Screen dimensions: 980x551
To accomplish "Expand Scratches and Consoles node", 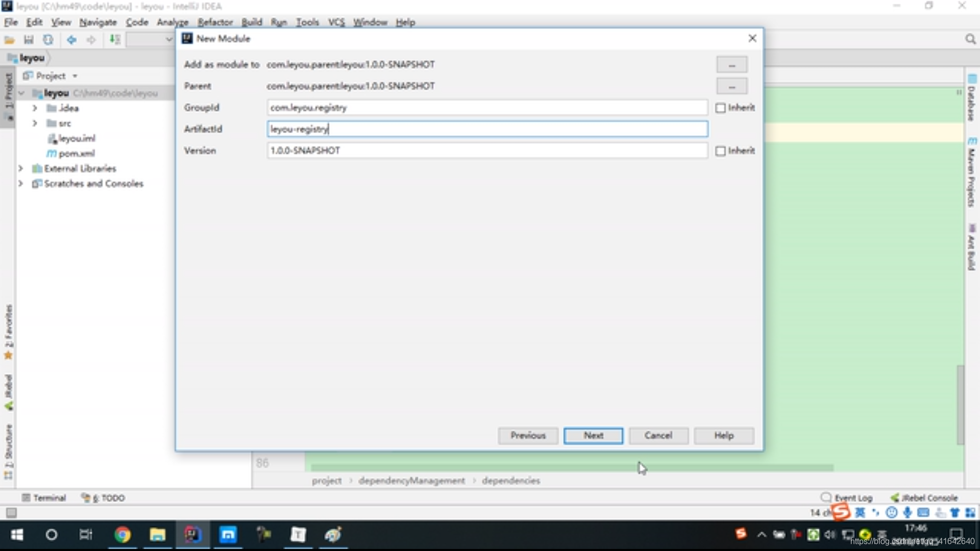I will tap(20, 184).
